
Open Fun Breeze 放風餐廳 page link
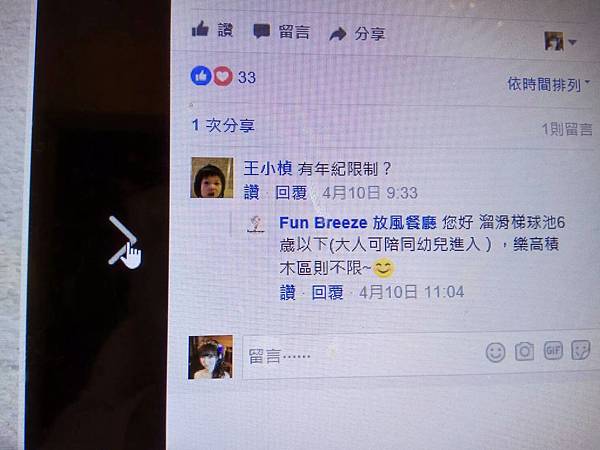click(x=358, y=222)
